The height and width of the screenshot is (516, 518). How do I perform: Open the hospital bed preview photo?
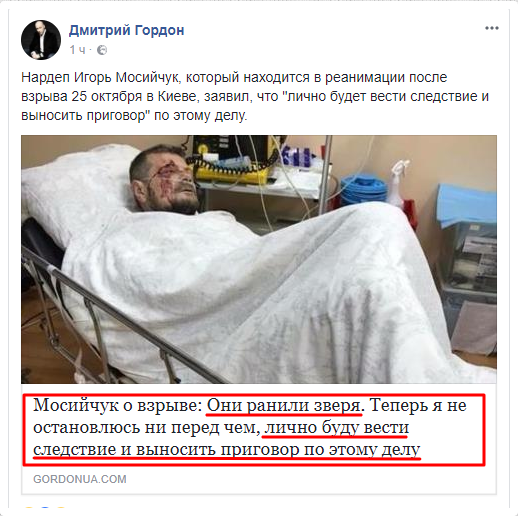pyautogui.click(x=259, y=259)
